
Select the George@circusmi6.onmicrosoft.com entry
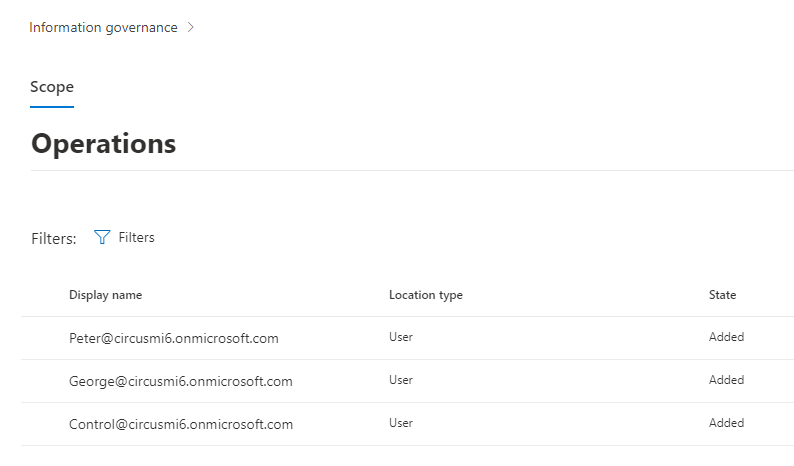[180, 381]
